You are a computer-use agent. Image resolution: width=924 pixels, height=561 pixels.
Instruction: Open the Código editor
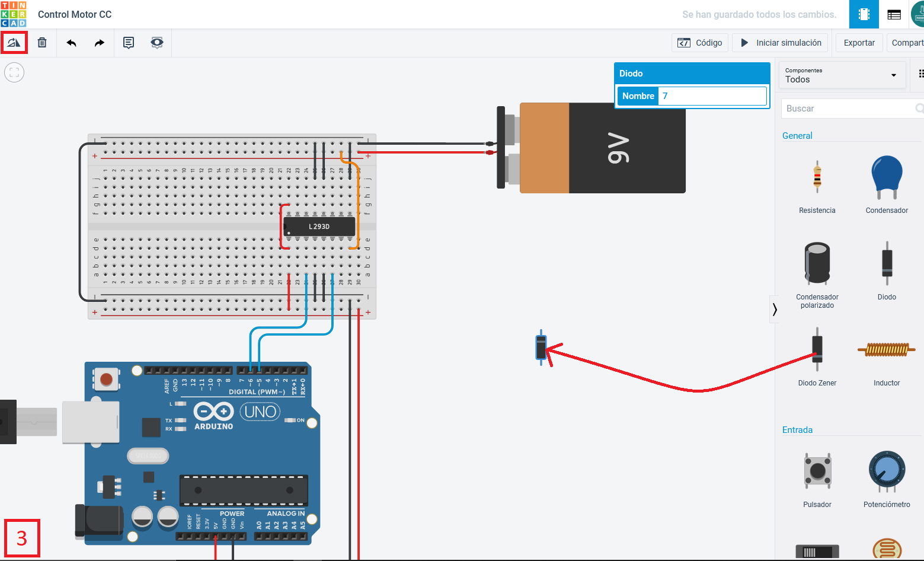(x=700, y=43)
